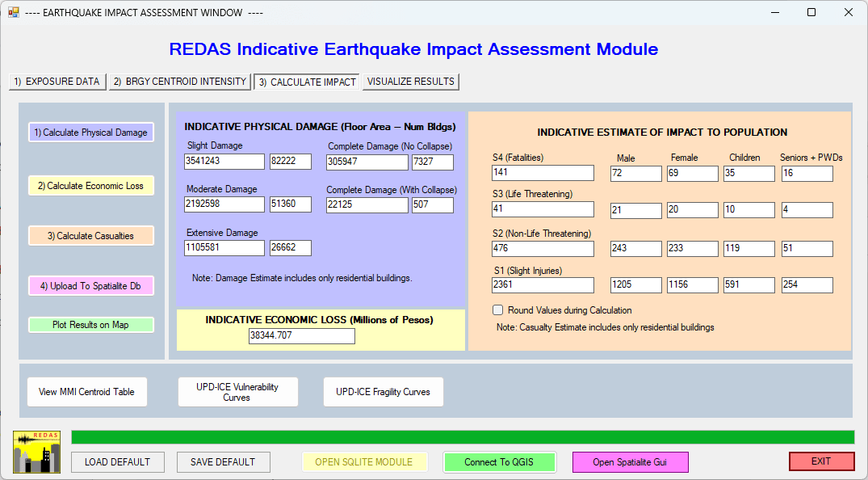Select the Visualize Results tab
Image resolution: width=868 pixels, height=480 pixels.
pos(411,82)
